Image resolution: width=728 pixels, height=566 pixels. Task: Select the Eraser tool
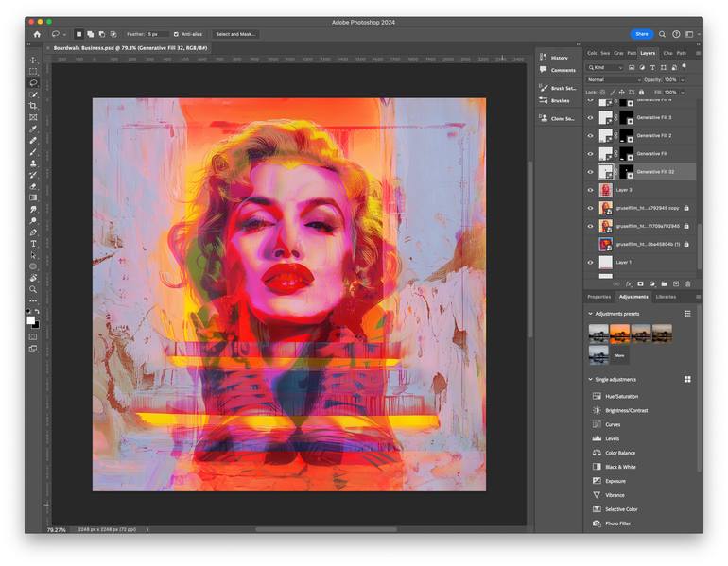tap(33, 186)
